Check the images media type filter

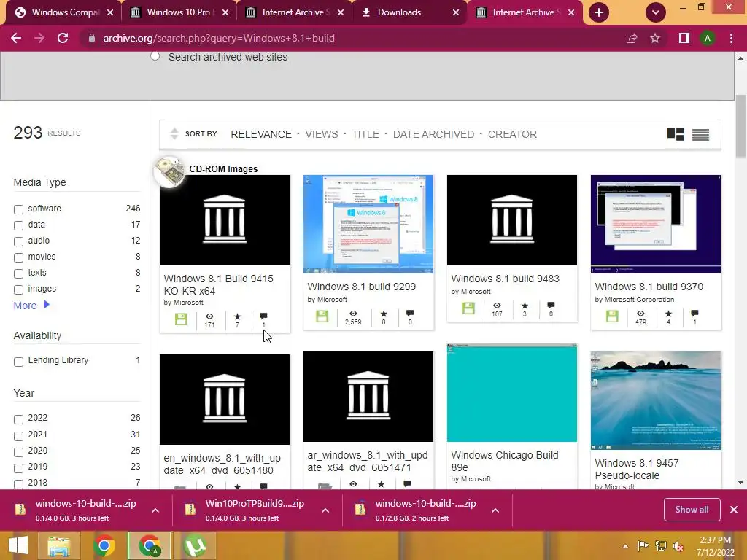pos(18,289)
